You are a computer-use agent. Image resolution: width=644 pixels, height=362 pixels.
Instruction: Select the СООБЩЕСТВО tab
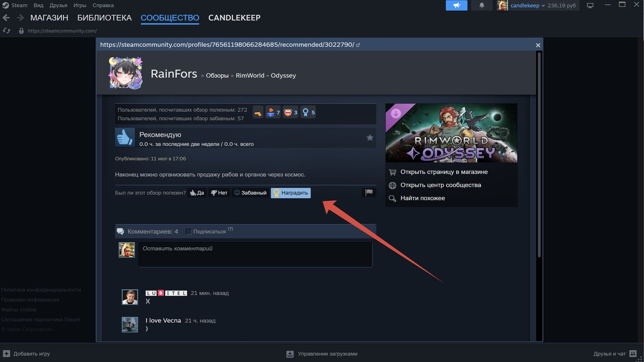pyautogui.click(x=170, y=18)
